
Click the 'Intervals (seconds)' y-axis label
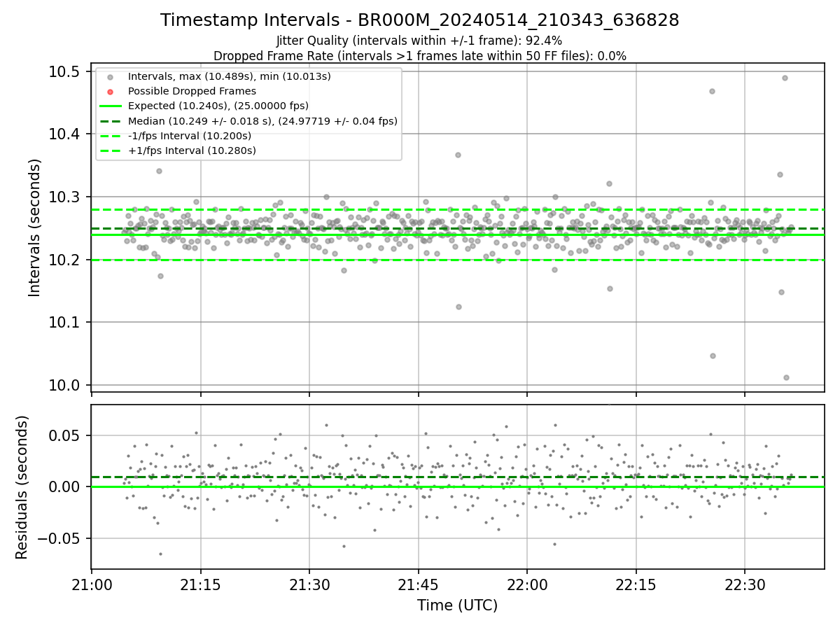[36, 227]
